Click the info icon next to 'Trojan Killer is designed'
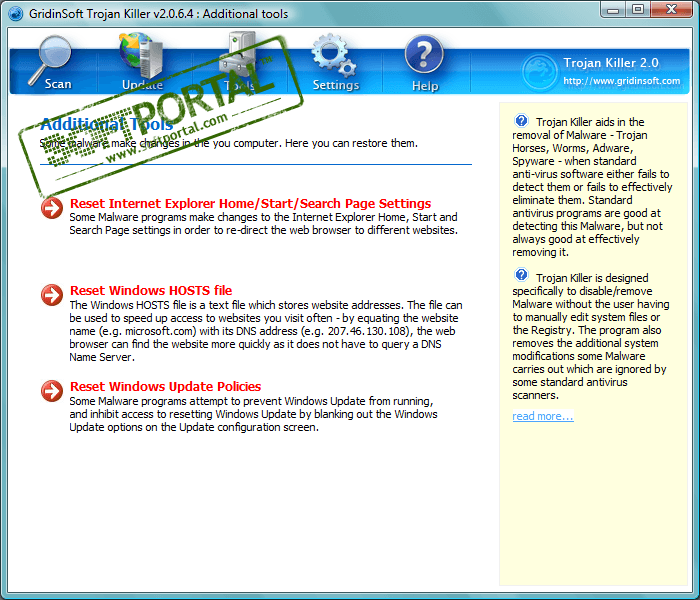 click(x=521, y=275)
